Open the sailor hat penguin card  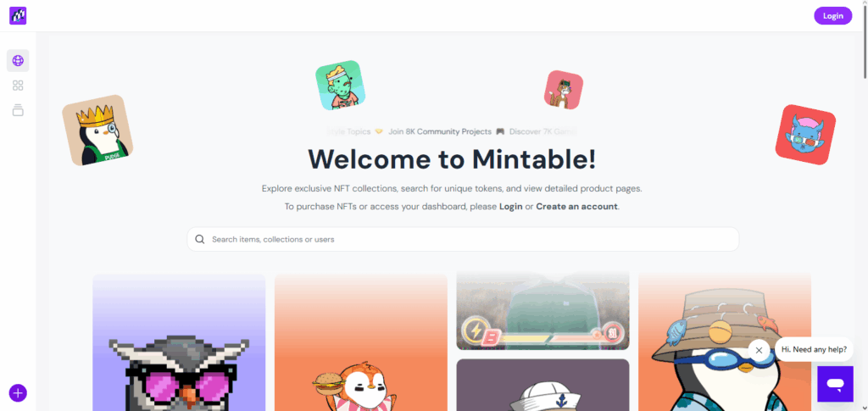point(542,385)
